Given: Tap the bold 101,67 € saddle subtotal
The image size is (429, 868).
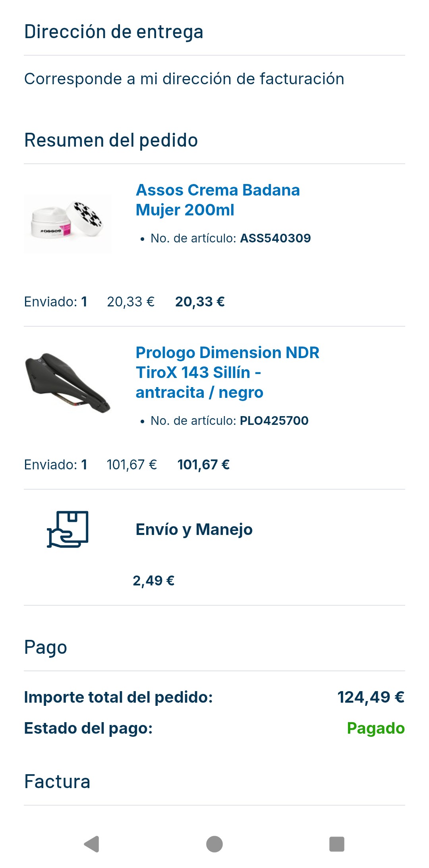Looking at the screenshot, I should tap(203, 465).
